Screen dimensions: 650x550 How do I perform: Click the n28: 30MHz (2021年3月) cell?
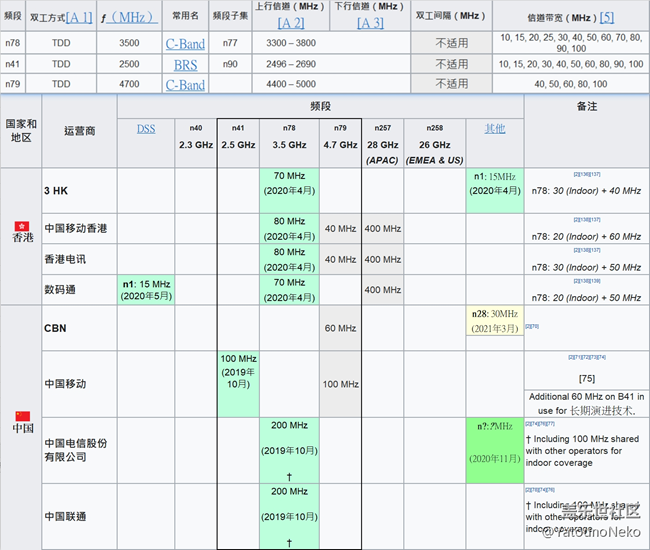point(495,321)
